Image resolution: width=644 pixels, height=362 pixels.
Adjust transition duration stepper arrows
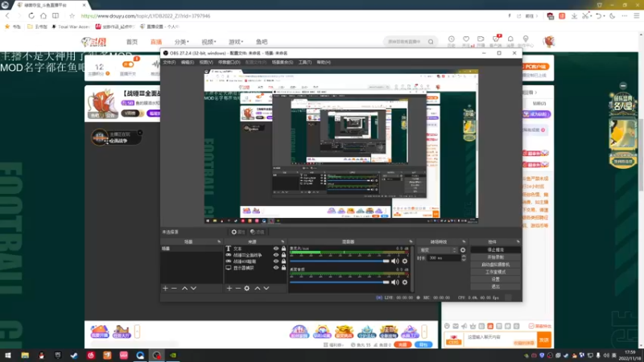pyautogui.click(x=464, y=257)
